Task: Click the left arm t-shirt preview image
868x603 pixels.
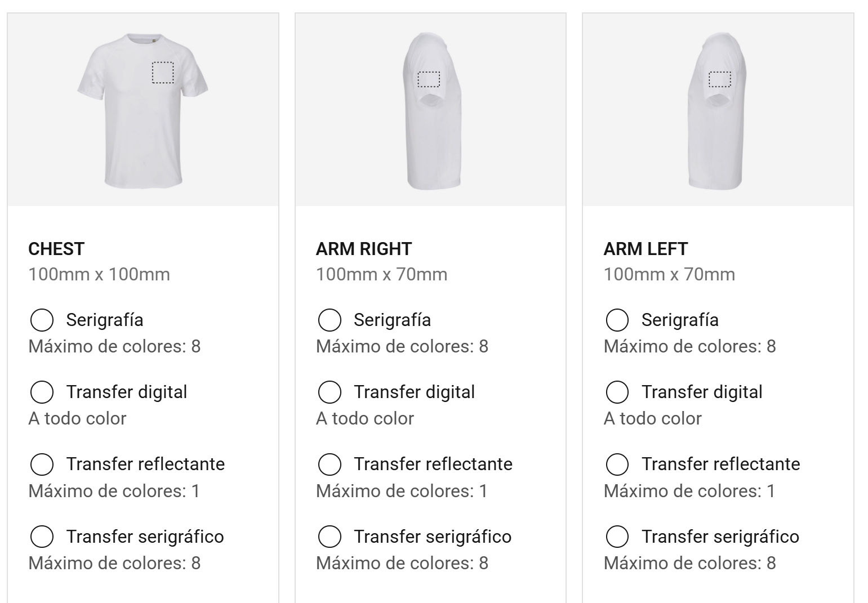Action: [x=718, y=110]
